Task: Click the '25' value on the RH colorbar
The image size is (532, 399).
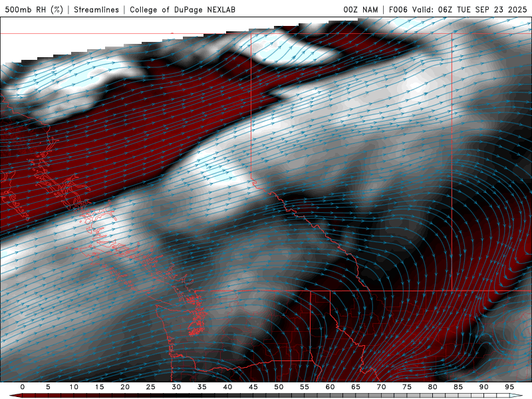Action: (151, 387)
